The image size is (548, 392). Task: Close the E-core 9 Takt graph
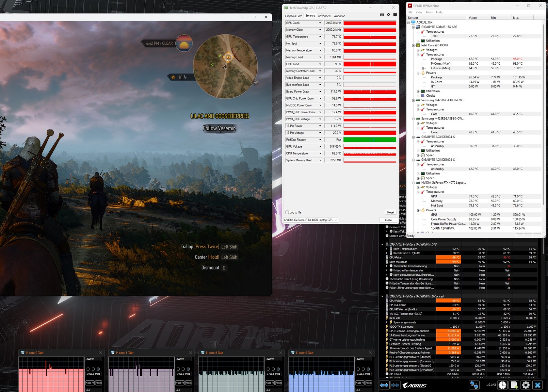[371, 353]
